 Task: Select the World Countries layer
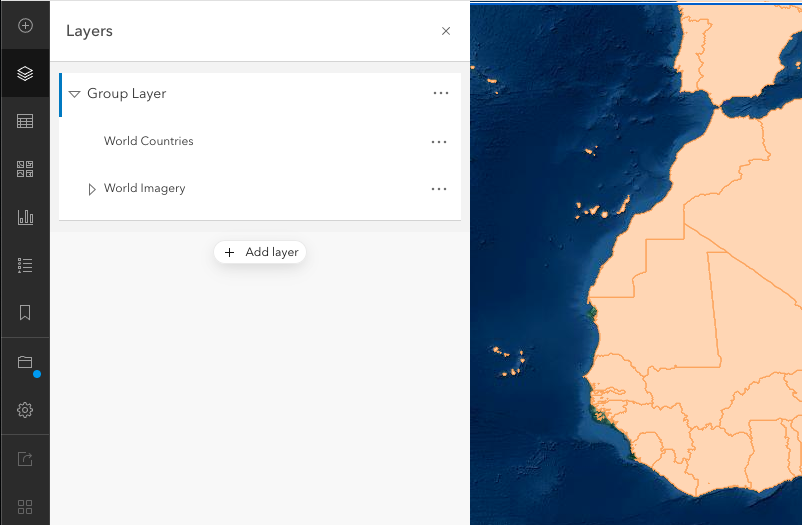coord(149,141)
